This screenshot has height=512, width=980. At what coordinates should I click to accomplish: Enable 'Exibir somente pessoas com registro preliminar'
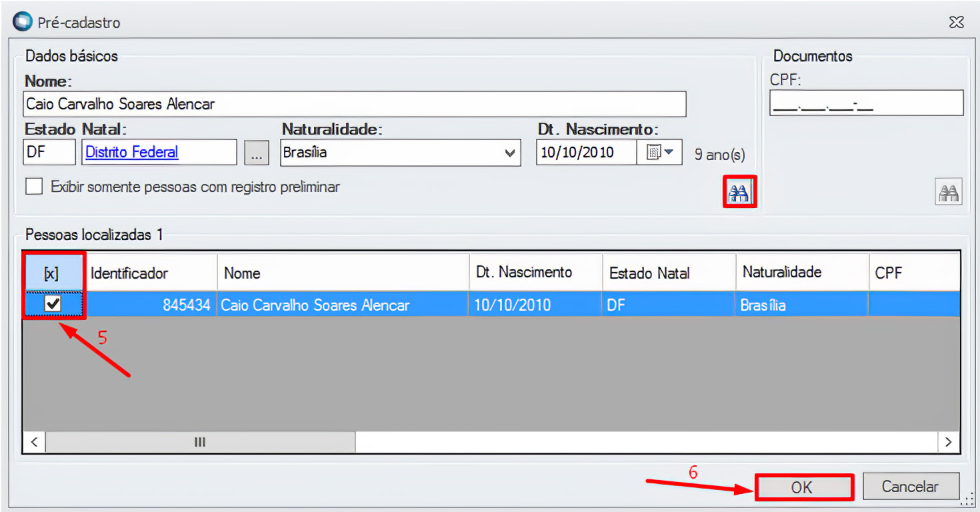pyautogui.click(x=34, y=187)
